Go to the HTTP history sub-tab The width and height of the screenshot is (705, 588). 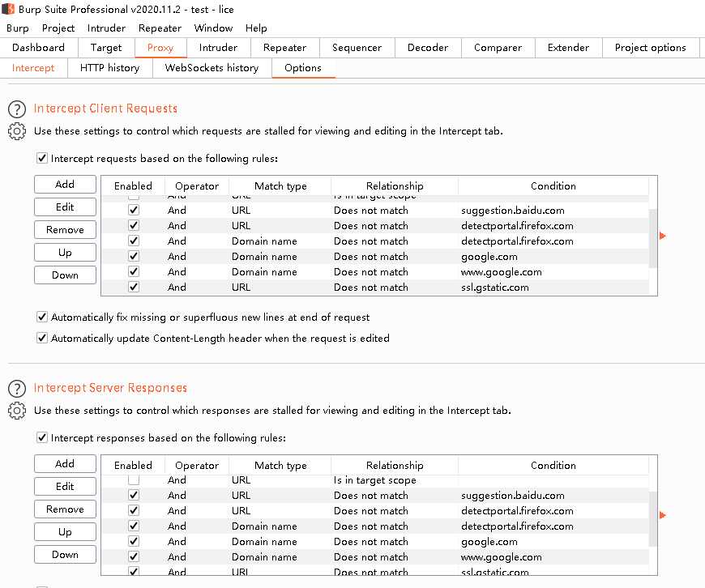[109, 68]
